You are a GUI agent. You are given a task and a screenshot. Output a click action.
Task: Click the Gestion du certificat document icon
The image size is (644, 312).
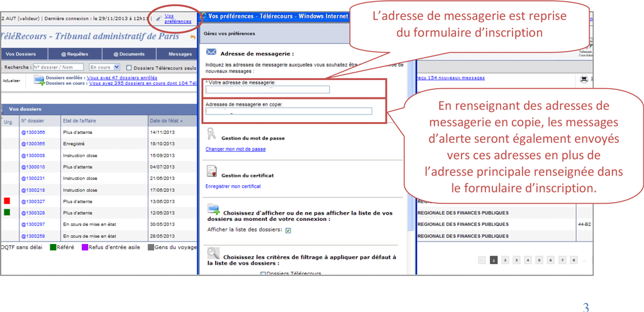pos(211,171)
